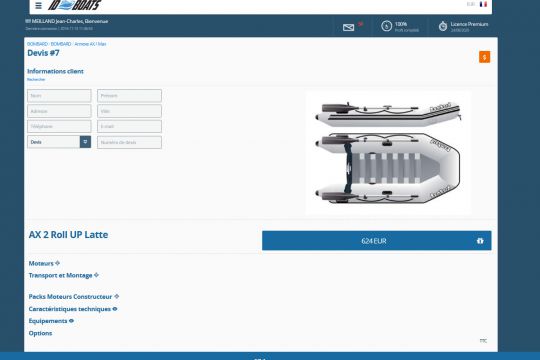Open Annexe AX breadcrumb link
Screen dimensions: 540x360
[84, 44]
